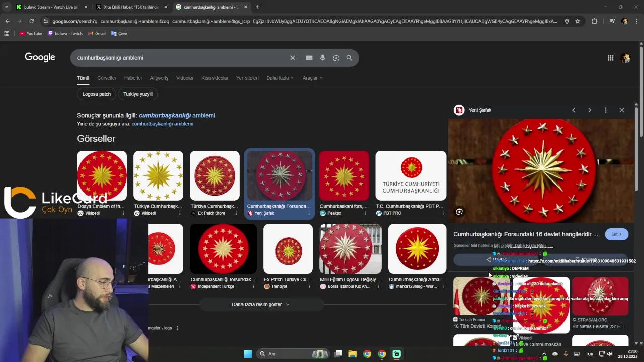Search instead for cumhurtbaşkanlığı amblemi link

162,124
